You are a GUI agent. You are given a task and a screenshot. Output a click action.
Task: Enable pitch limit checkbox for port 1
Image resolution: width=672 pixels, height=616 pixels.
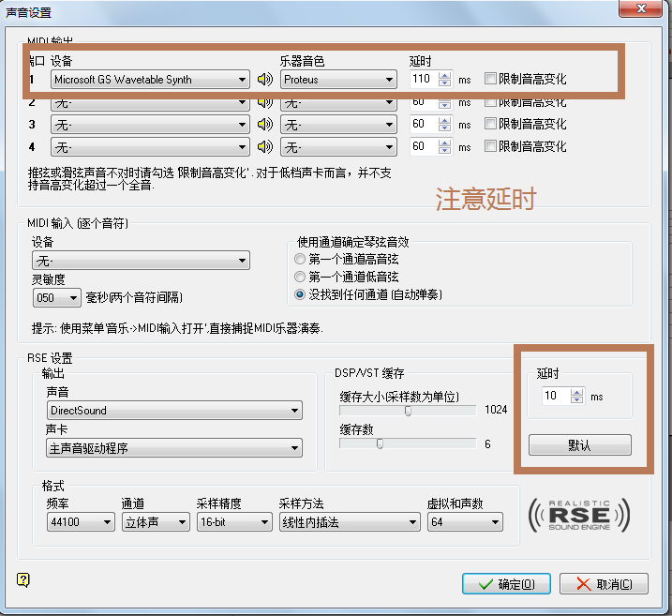(490, 80)
